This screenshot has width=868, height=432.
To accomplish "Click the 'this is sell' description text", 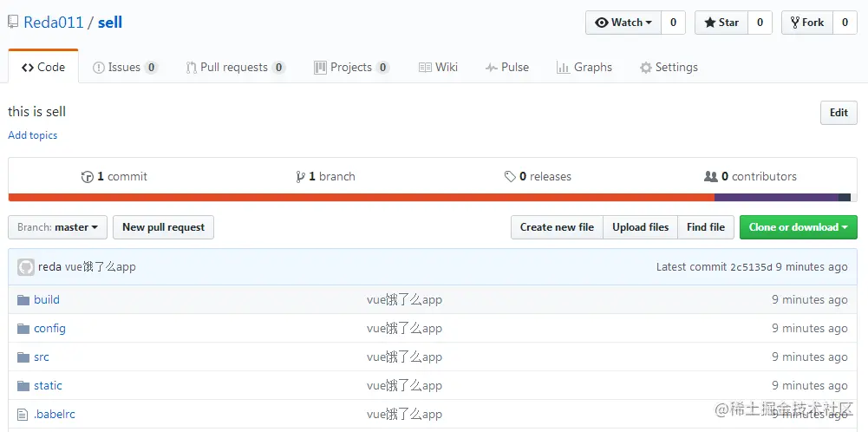I will [x=37, y=112].
